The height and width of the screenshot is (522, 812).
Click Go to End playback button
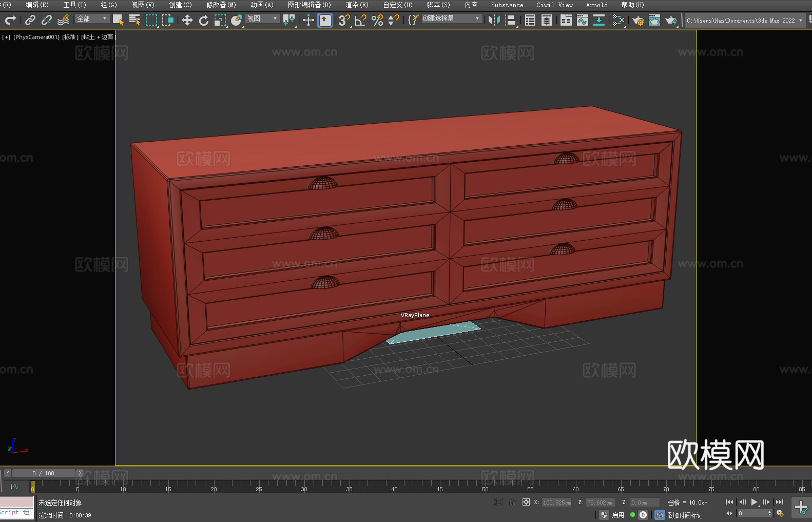[x=780, y=502]
